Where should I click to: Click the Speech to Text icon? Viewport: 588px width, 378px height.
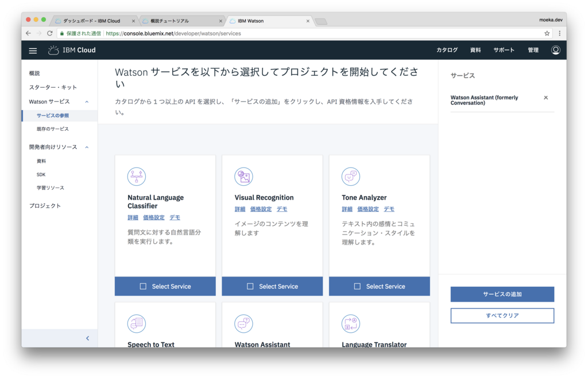(137, 324)
